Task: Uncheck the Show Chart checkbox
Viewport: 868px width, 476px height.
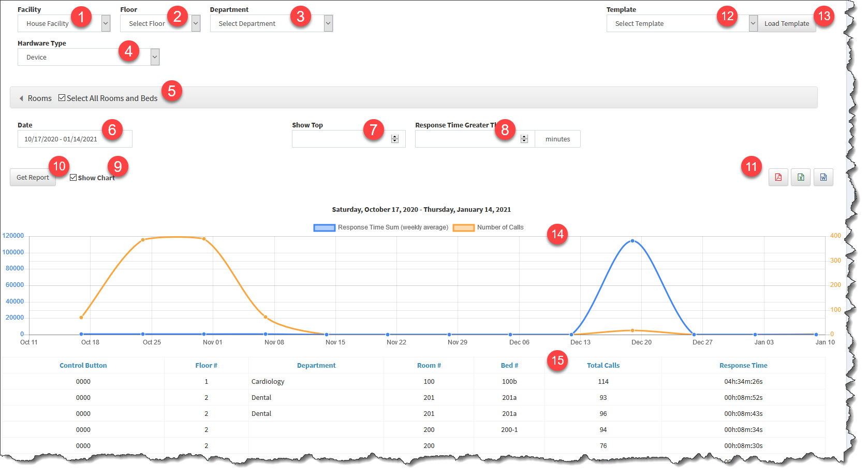Action: click(x=73, y=178)
